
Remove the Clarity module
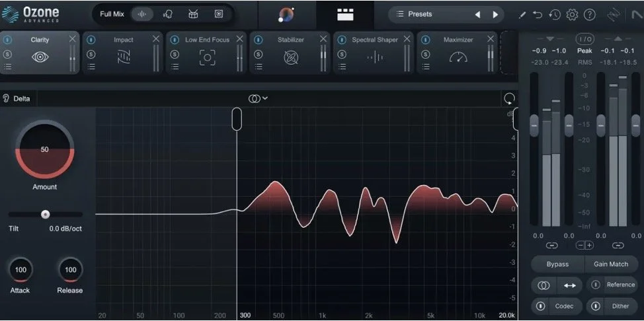72,39
